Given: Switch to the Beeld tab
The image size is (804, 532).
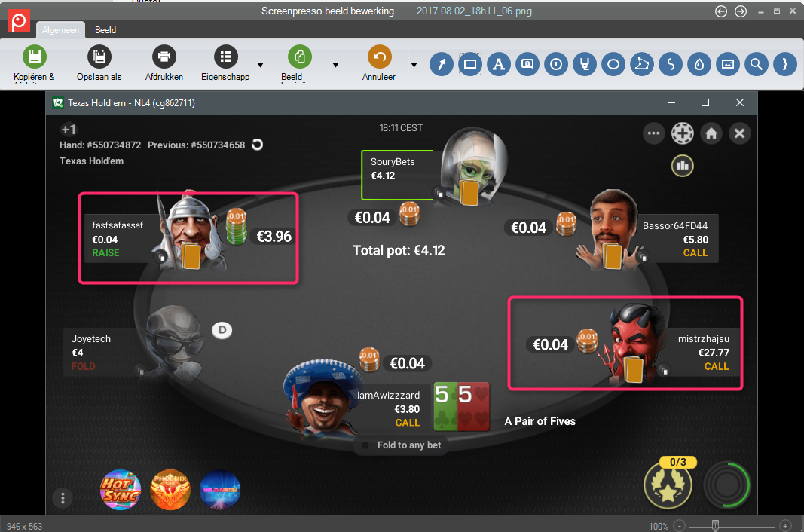Looking at the screenshot, I should point(105,30).
